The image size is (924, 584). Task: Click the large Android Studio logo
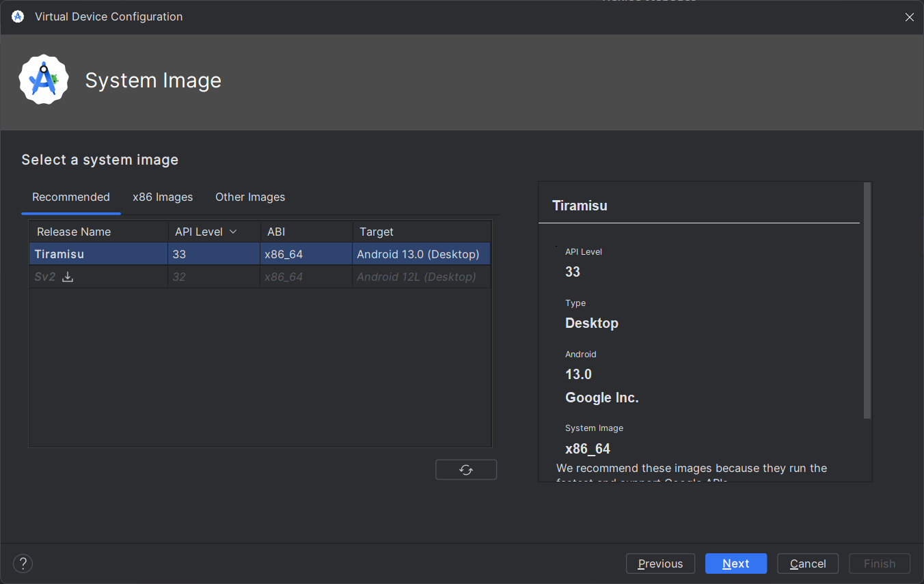44,80
